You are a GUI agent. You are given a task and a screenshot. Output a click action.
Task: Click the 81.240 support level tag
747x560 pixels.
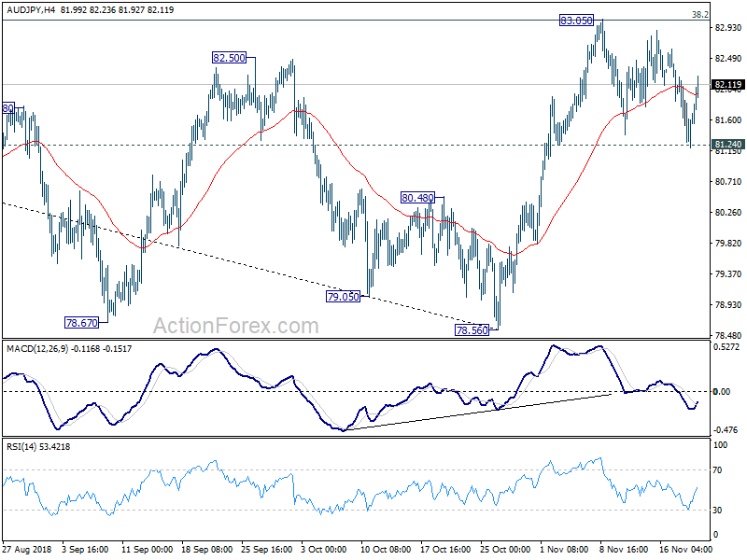click(x=727, y=145)
